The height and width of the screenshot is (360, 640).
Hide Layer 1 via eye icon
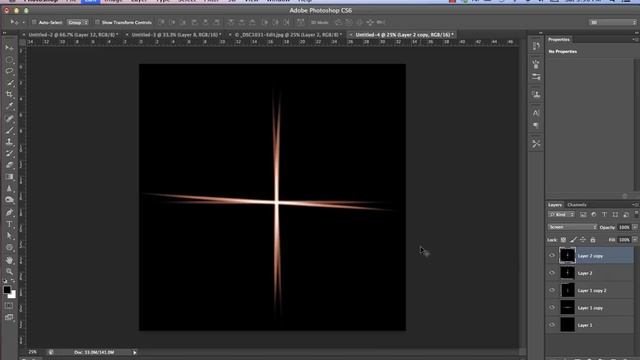coord(552,325)
